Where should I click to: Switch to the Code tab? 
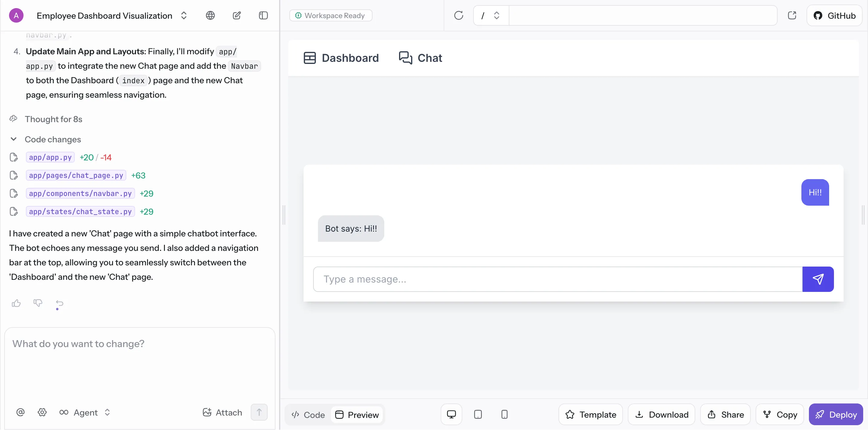308,415
